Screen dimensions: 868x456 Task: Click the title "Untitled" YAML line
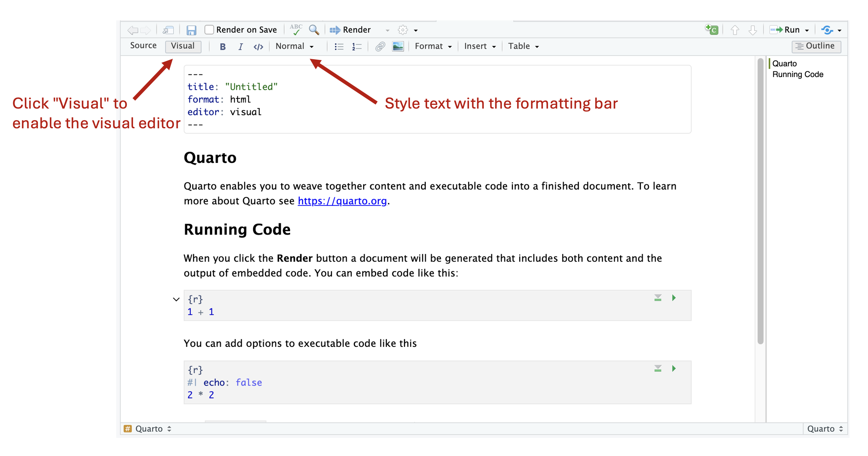coord(232,87)
